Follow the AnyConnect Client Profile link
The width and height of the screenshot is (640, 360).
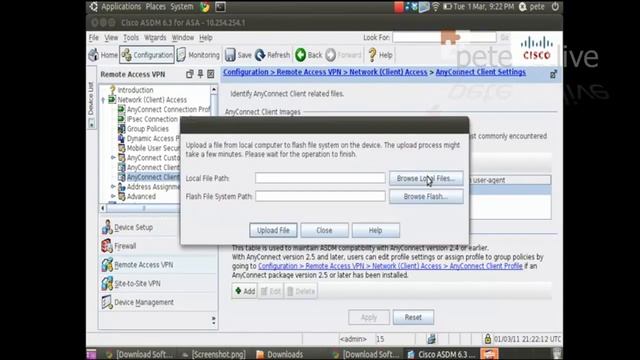(x=390, y=266)
